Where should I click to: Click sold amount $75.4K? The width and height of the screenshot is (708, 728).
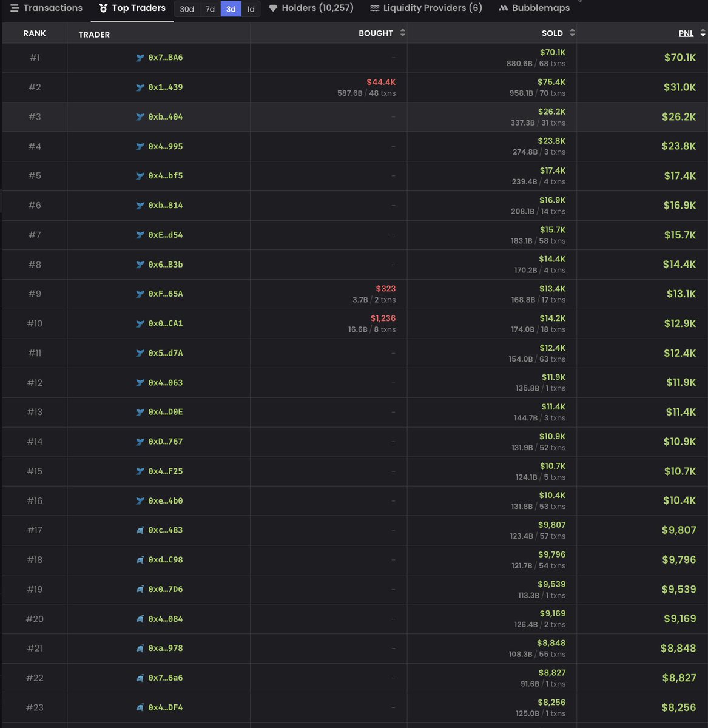coord(551,82)
